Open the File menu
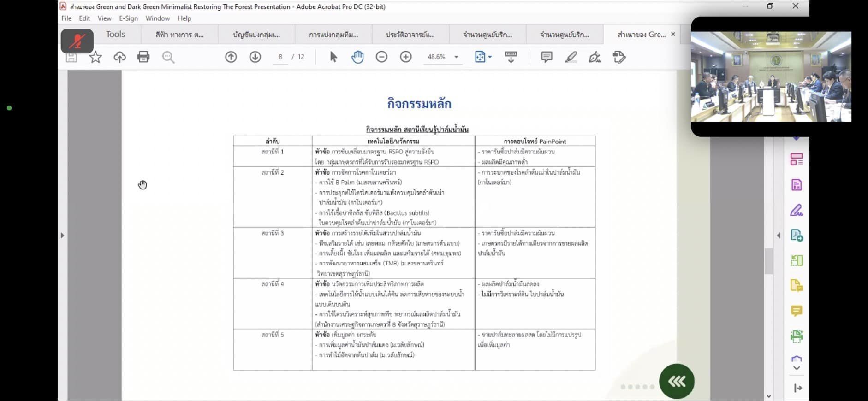This screenshot has width=868, height=401. (x=66, y=18)
